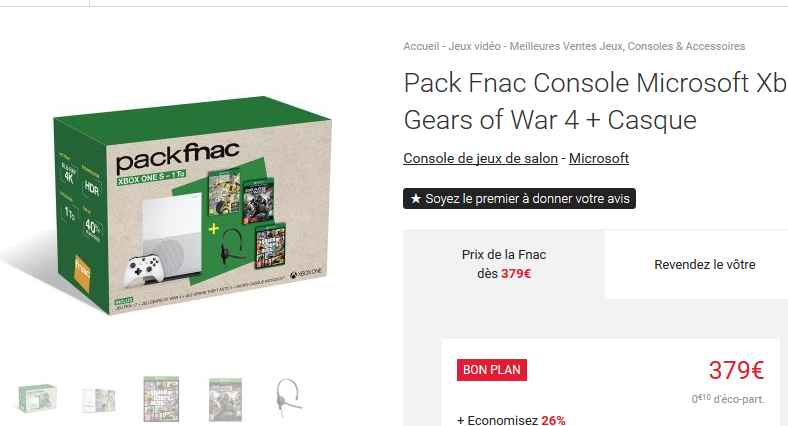Show the Gears of War 4 thumbnail
788x426 pixels.
pos(225,398)
